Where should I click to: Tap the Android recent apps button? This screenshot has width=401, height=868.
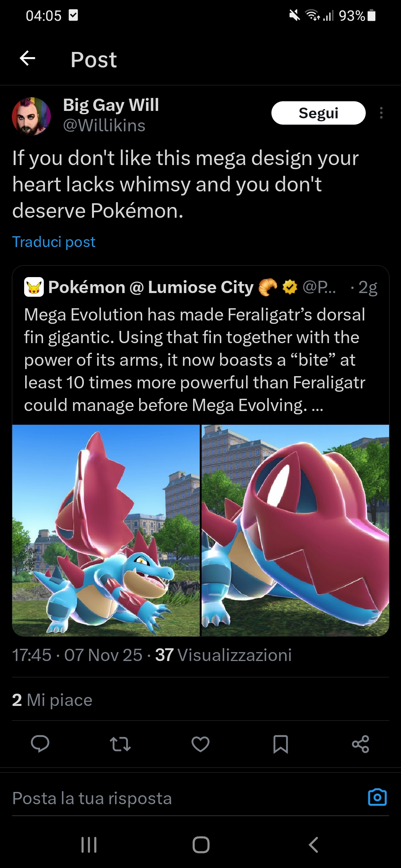[x=89, y=845]
